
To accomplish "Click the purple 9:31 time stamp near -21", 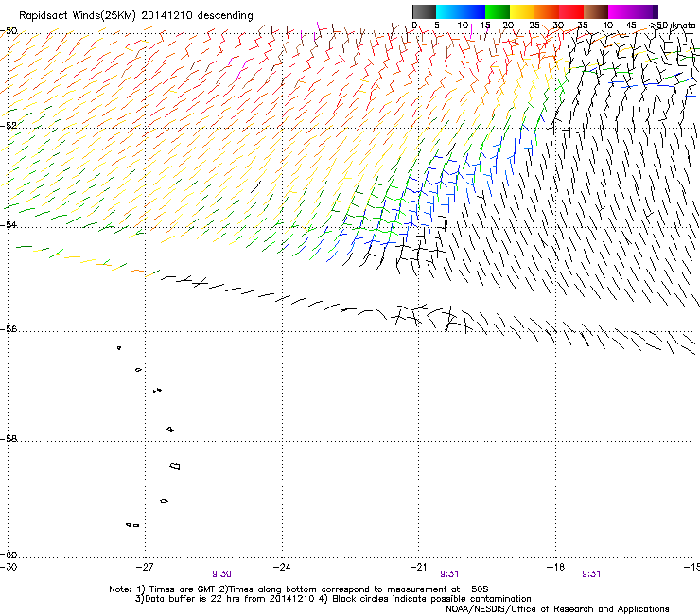I will click(x=449, y=574).
